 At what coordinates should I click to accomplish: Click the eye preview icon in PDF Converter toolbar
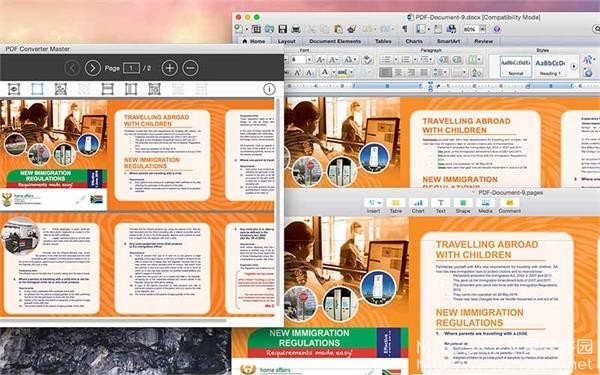[x=14, y=89]
